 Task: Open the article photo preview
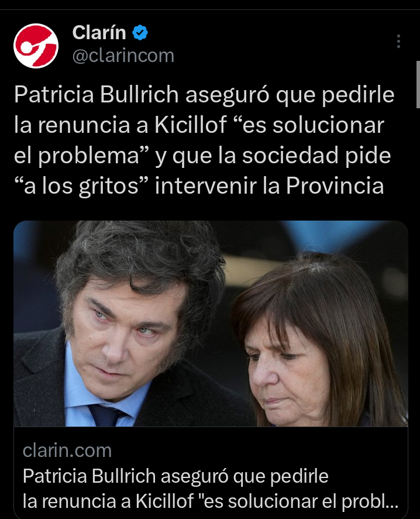click(x=211, y=324)
